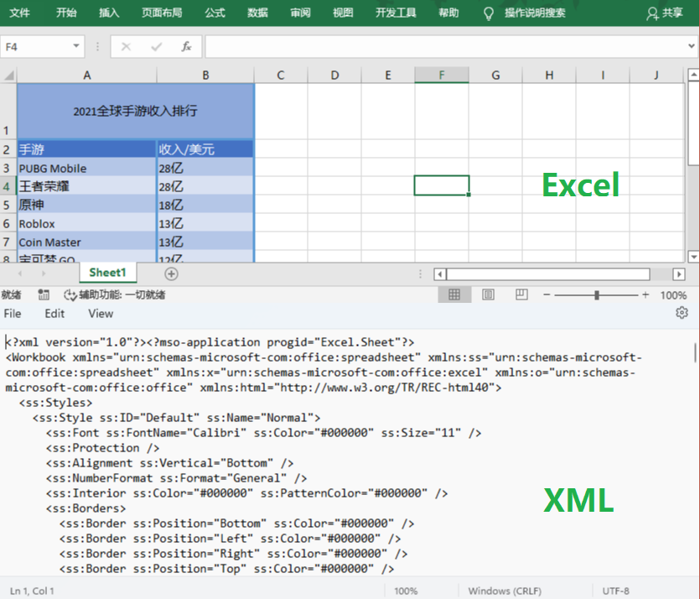The height and width of the screenshot is (599, 700).
Task: Select the Coin Master cell
Action: click(86, 242)
